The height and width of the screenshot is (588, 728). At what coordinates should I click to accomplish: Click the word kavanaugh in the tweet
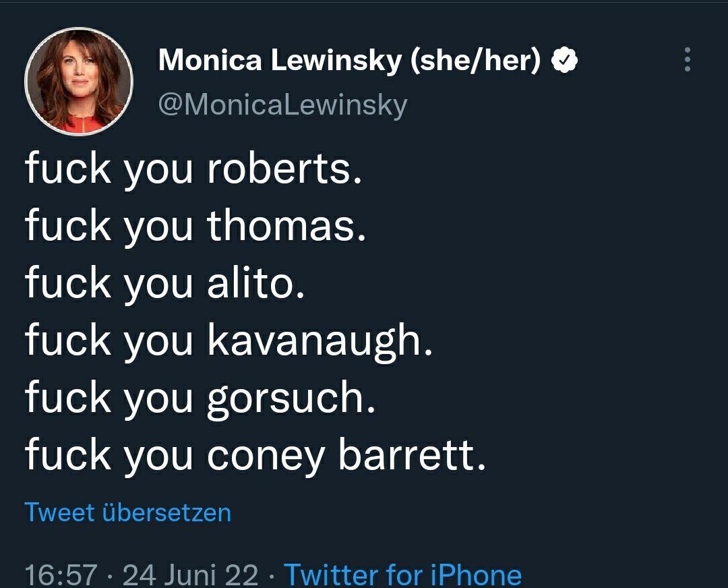coord(318,341)
